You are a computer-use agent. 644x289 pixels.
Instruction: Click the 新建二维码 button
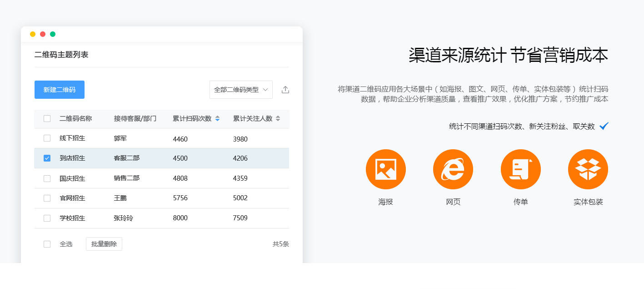pyautogui.click(x=60, y=90)
